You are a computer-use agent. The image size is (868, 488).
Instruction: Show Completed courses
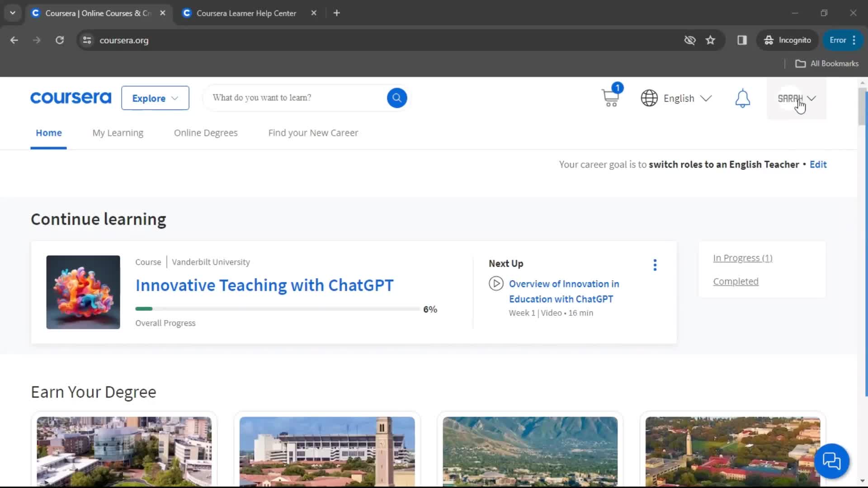(736, 282)
